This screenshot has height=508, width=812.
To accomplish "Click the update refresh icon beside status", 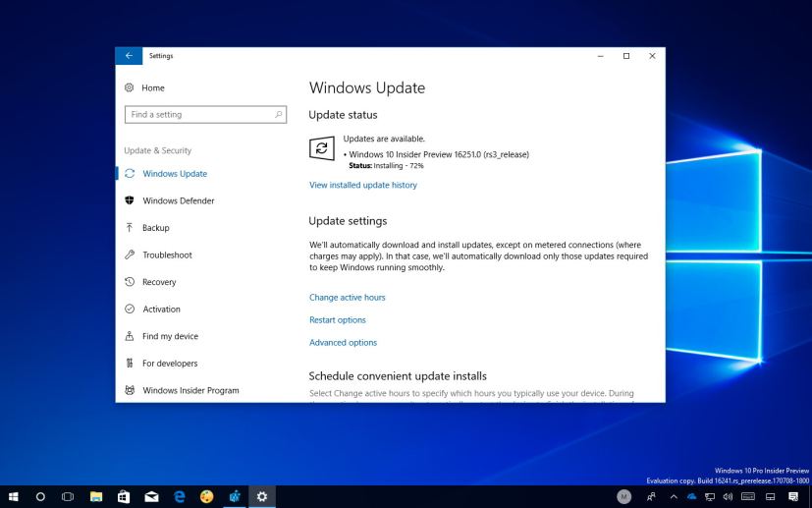I will click(322, 148).
